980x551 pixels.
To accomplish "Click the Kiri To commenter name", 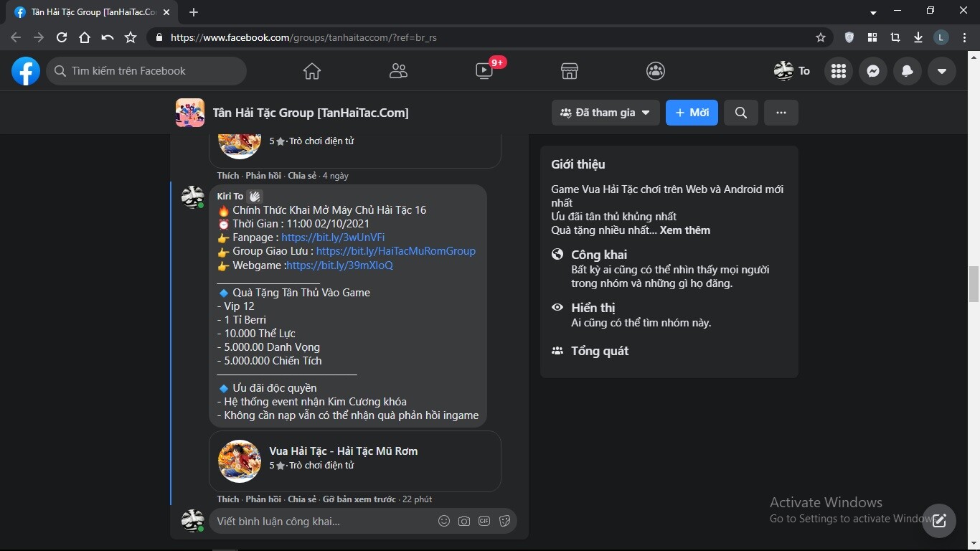I will click(x=230, y=197).
